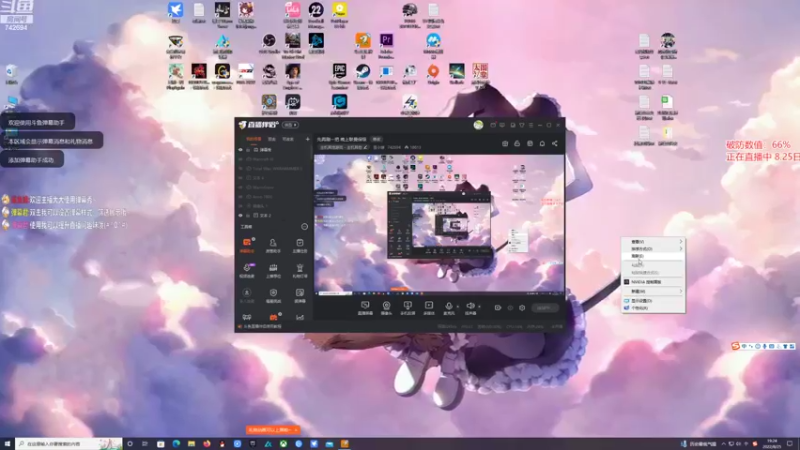Open the clipboard task tool in toolbox first row
The width and height of the screenshot is (800, 450).
coord(299,245)
